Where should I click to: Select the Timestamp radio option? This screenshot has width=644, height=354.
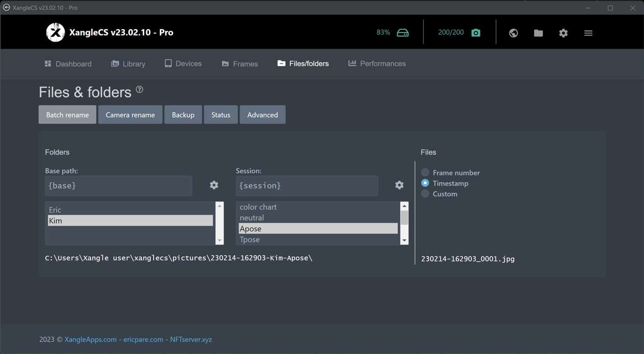[425, 183]
